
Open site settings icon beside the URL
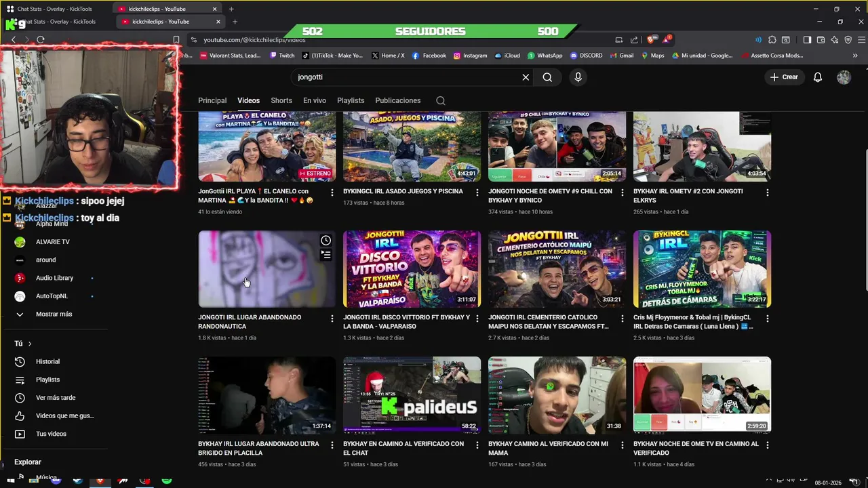tap(195, 40)
